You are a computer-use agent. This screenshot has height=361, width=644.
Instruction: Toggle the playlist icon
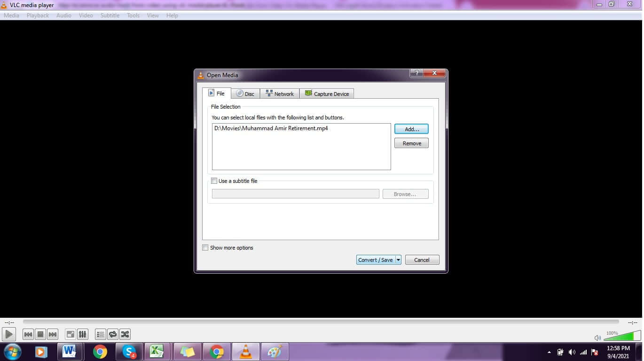click(100, 334)
